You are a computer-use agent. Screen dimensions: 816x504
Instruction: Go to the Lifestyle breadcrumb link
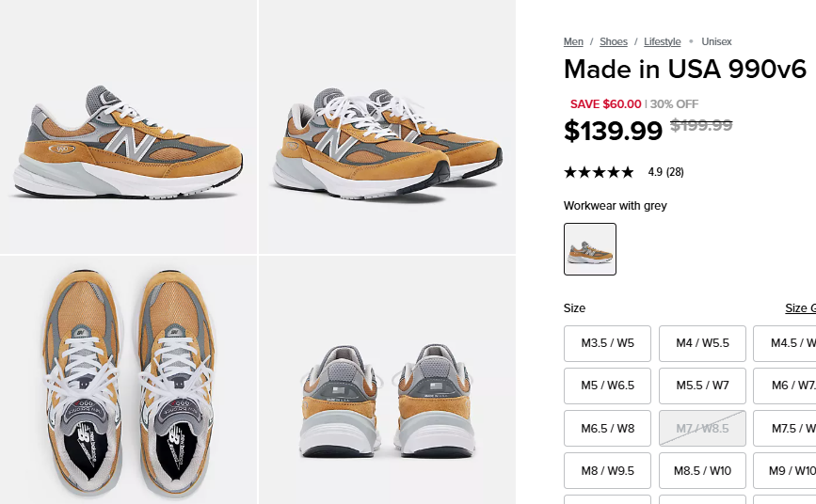coord(663,41)
